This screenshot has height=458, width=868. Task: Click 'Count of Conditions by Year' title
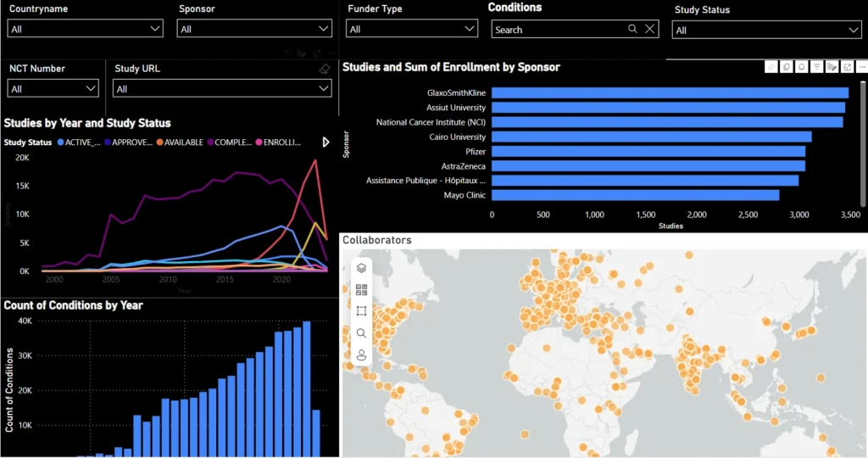tap(73, 305)
